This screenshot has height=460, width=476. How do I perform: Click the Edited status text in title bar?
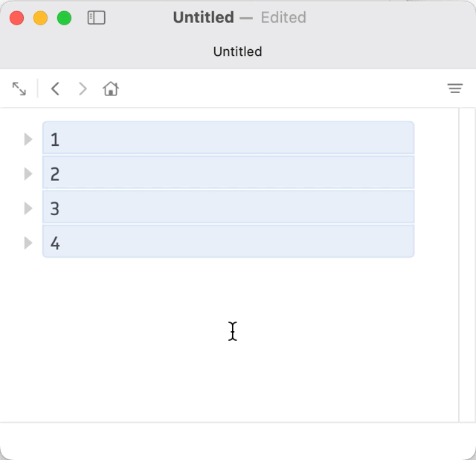[x=283, y=18]
